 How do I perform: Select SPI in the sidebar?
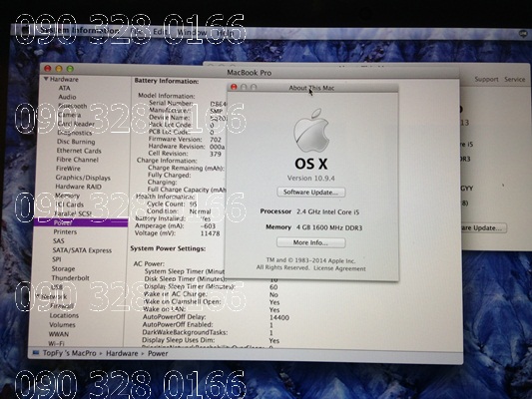57,259
